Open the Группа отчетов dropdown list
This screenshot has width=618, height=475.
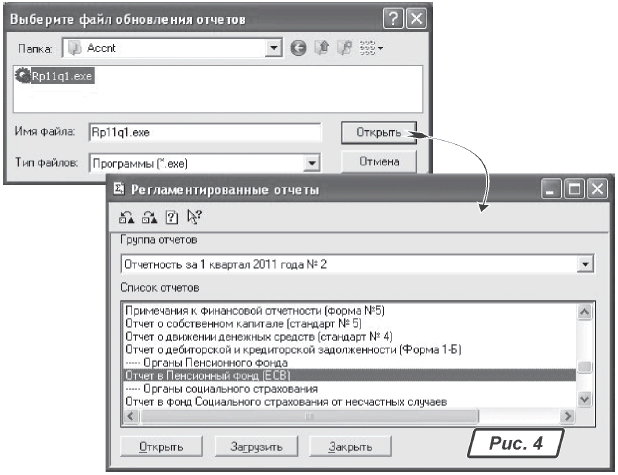click(585, 266)
